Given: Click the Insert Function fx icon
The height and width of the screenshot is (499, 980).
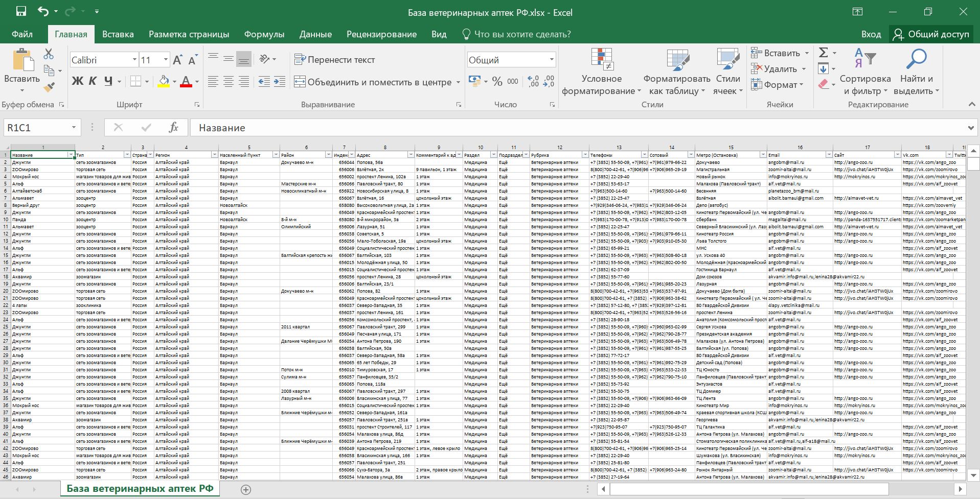Looking at the screenshot, I should coord(173,128).
